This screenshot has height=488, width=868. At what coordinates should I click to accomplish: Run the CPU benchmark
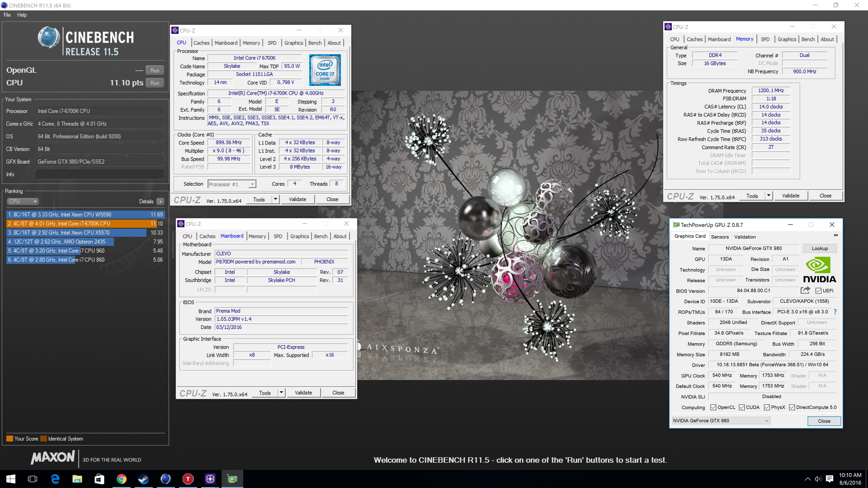coord(155,83)
